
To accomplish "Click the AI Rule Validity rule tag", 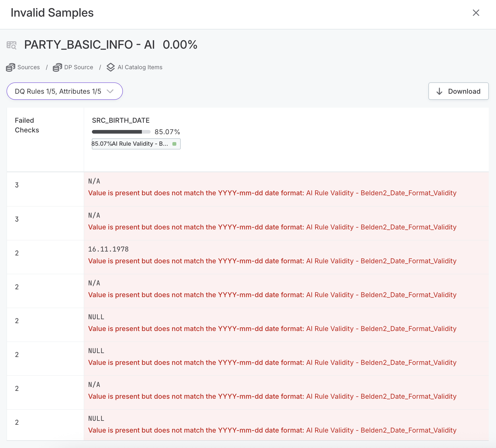I will [x=136, y=144].
